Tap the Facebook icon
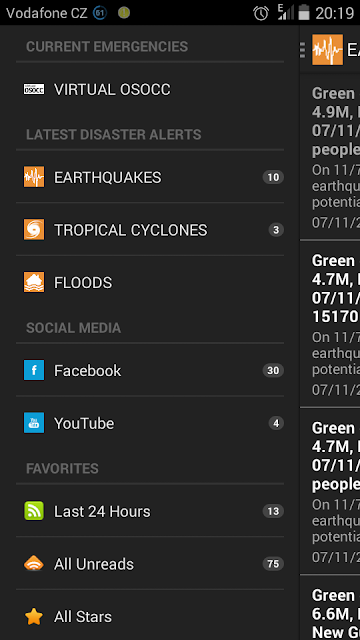 [34, 371]
